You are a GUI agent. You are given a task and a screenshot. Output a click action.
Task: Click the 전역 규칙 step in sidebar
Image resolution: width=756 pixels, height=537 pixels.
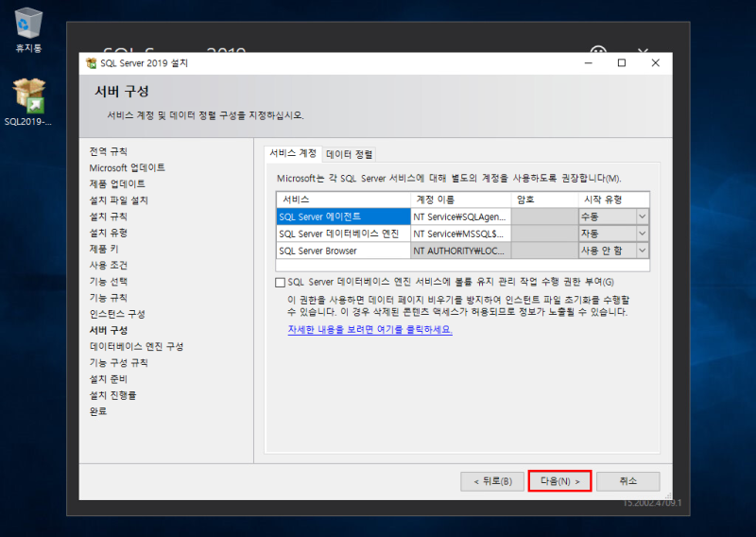point(108,151)
